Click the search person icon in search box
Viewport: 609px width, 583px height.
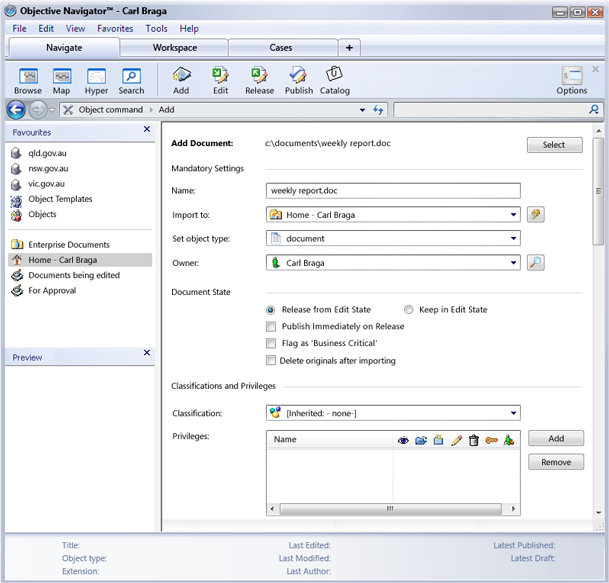(x=593, y=110)
